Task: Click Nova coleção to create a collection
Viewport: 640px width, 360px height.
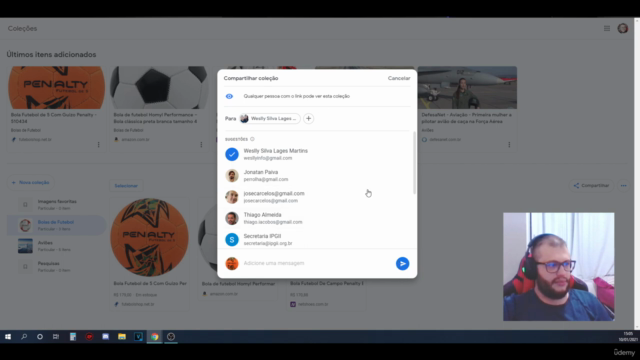Action: click(31, 182)
